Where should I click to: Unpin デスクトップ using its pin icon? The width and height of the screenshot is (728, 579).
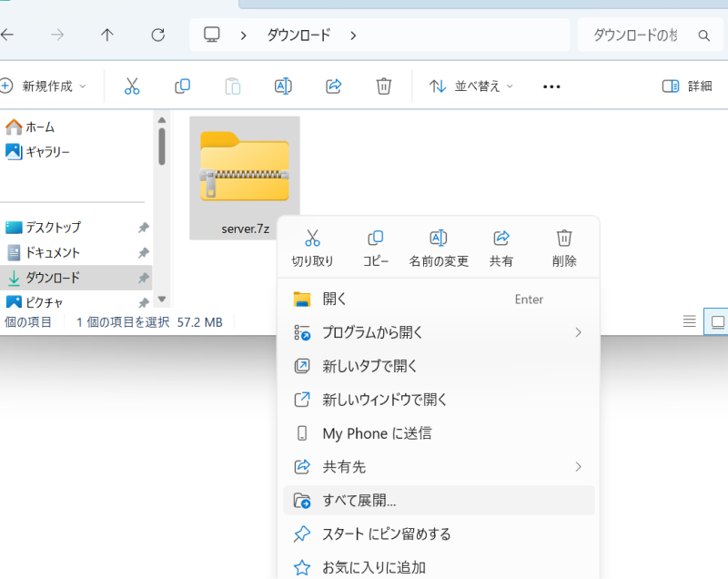coord(144,228)
